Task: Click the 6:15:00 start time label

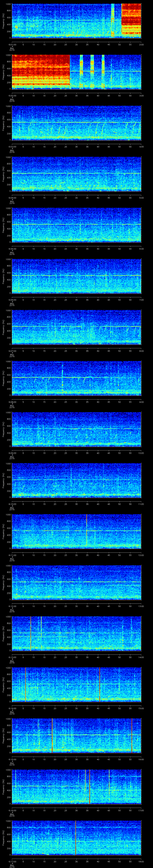Action: [12, 760]
